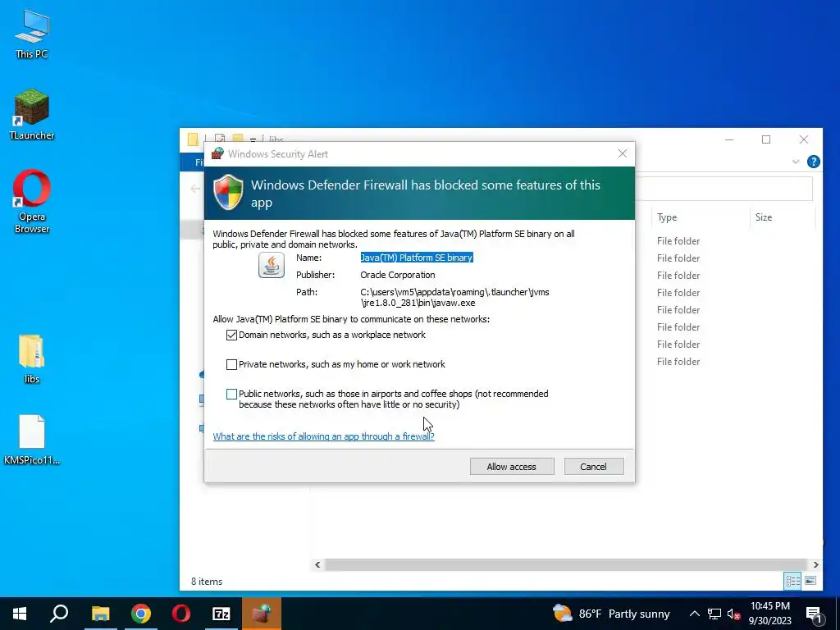Maximize the Explorer window
This screenshot has height=630, width=840.
pyautogui.click(x=766, y=139)
